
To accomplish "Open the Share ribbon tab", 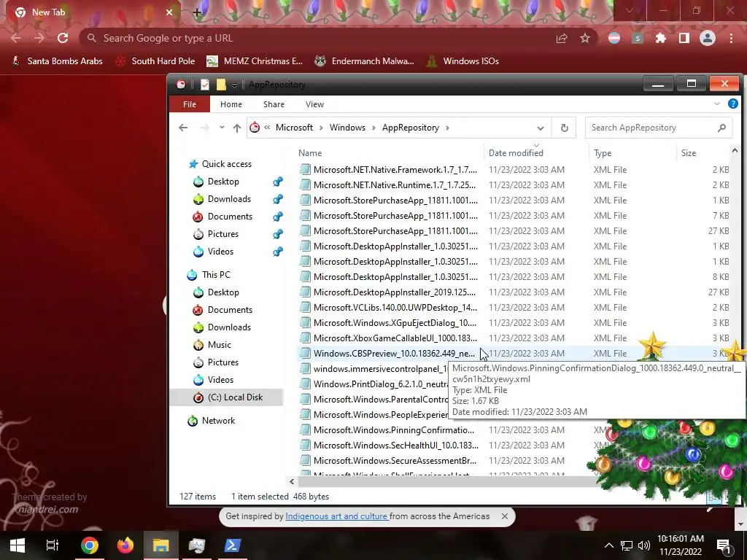I will coord(274,104).
